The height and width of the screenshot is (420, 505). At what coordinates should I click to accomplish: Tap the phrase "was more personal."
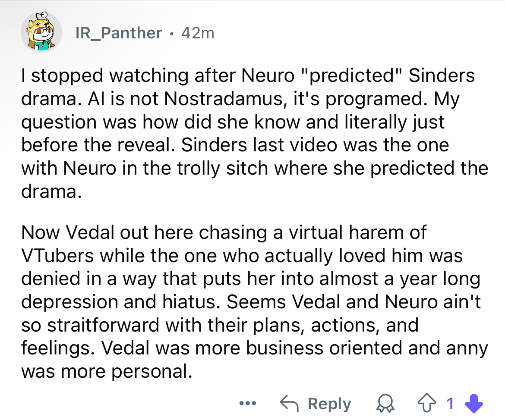(x=106, y=372)
